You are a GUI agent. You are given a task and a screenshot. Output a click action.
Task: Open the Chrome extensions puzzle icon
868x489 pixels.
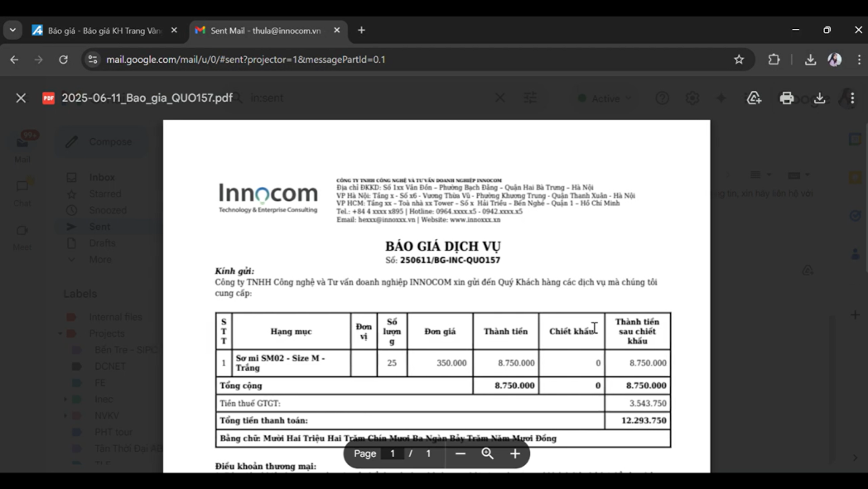(774, 59)
